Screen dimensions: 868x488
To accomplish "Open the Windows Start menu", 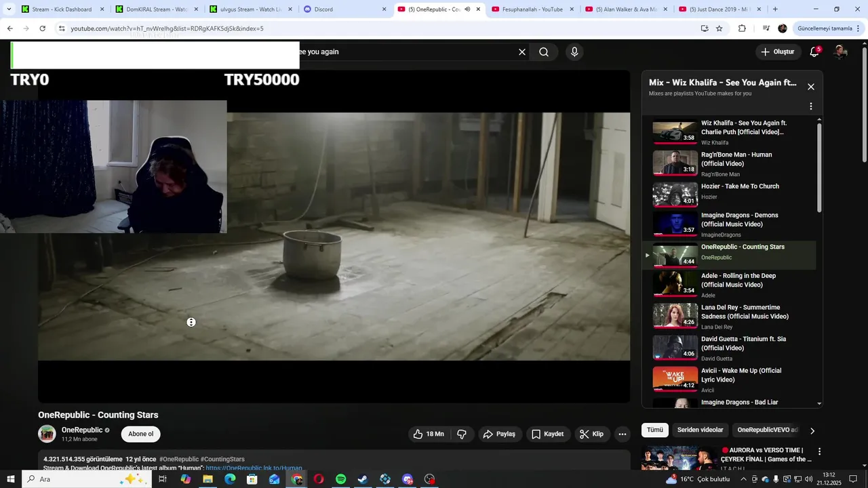I will coord(10,479).
